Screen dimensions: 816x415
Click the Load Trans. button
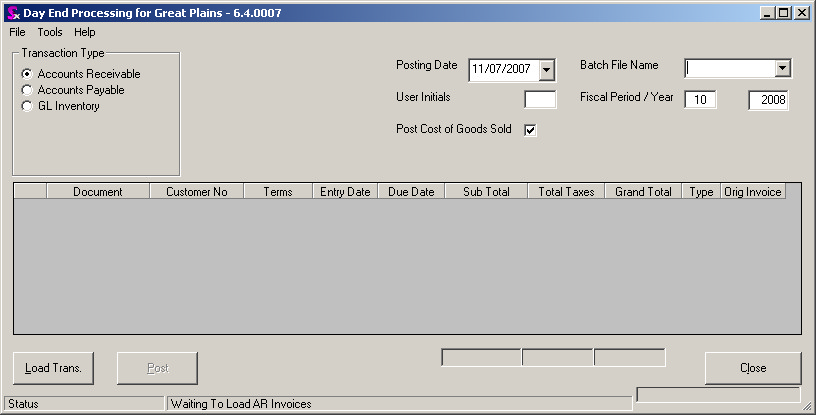[x=53, y=368]
